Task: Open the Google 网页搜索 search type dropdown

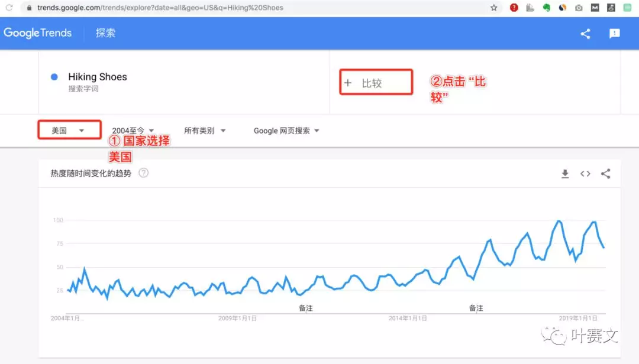Action: tap(286, 131)
